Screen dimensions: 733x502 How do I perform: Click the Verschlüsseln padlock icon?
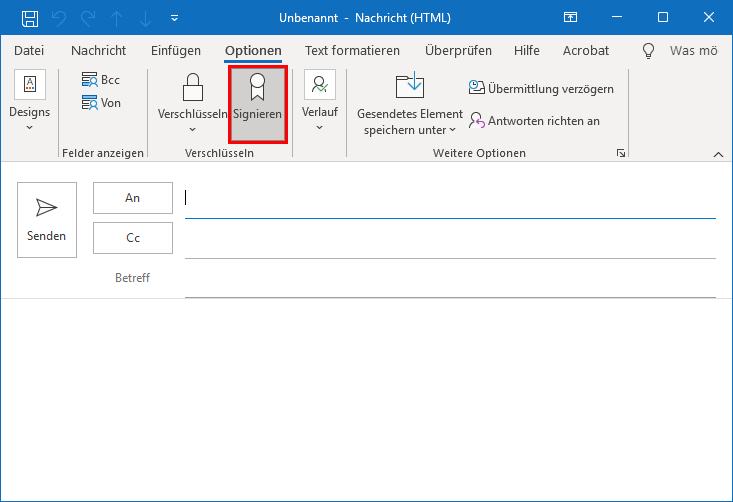coord(193,87)
